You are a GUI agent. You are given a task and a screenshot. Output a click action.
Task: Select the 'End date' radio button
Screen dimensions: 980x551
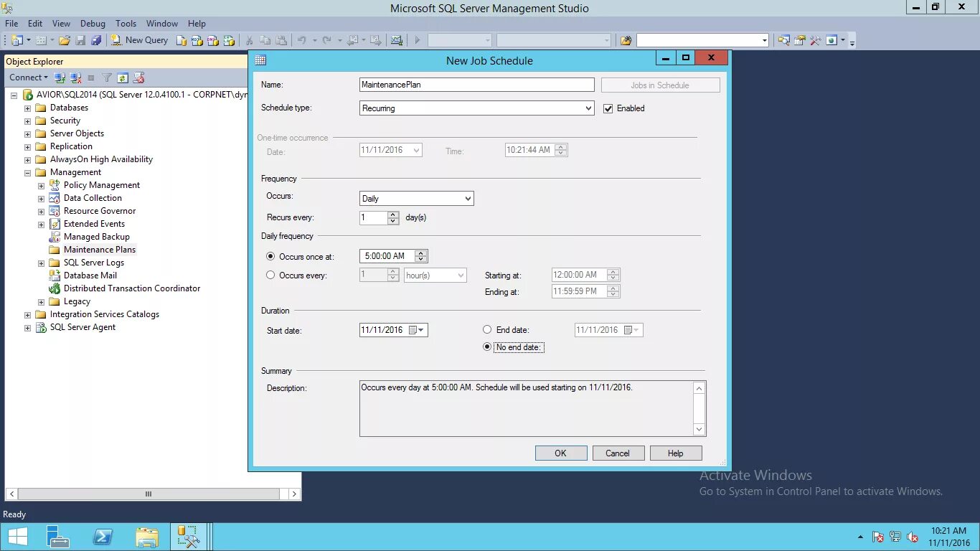tap(487, 330)
